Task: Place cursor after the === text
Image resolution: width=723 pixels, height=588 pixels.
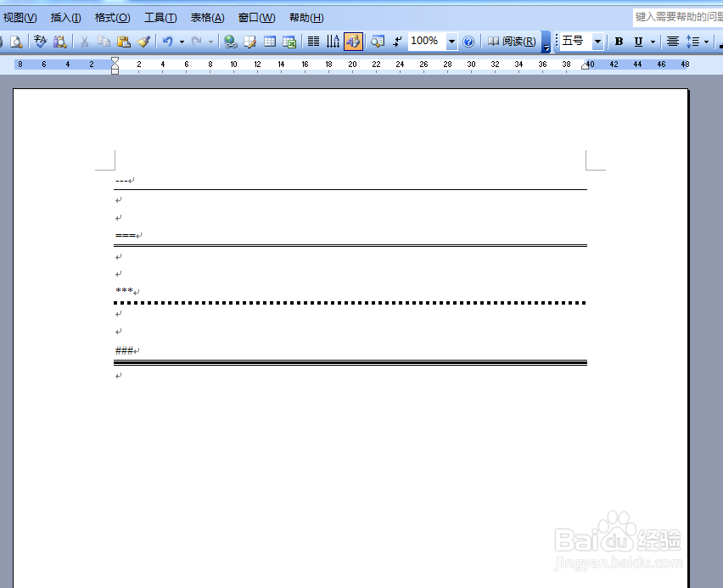Action: (x=136, y=235)
